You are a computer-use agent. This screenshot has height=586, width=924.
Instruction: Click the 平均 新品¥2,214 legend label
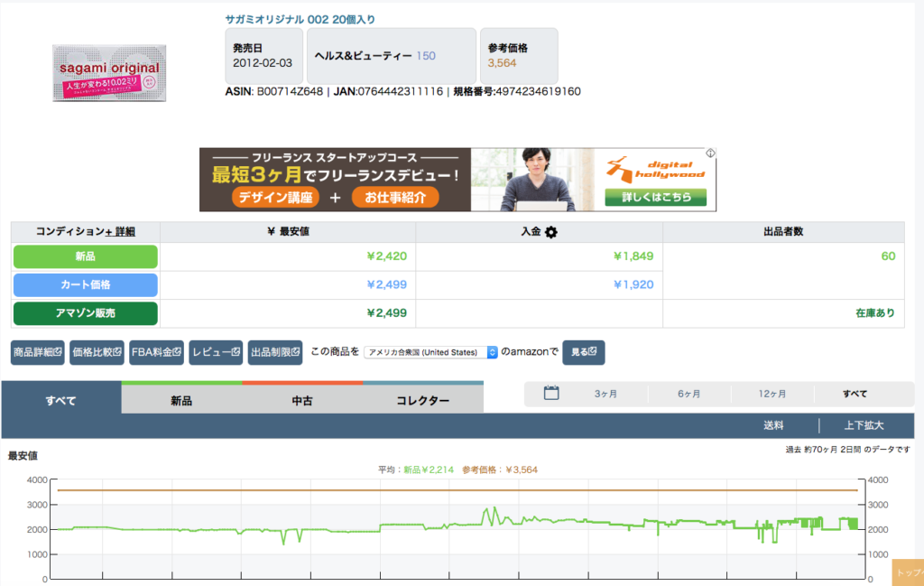tap(416, 470)
